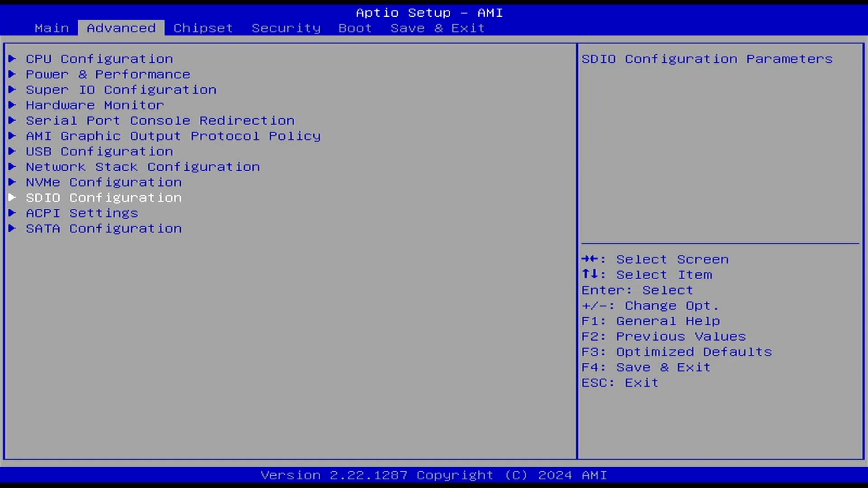Click the Select Screen key hint
868x488 pixels.
coord(655,259)
